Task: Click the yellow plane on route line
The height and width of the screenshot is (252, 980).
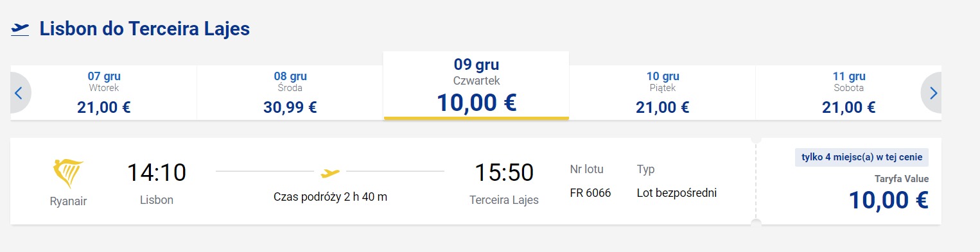Action: 330,172
